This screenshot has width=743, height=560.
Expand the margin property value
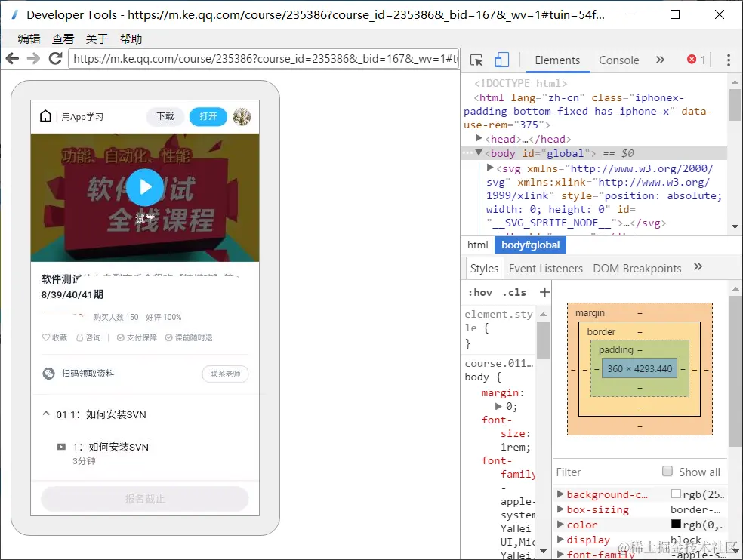(x=498, y=406)
